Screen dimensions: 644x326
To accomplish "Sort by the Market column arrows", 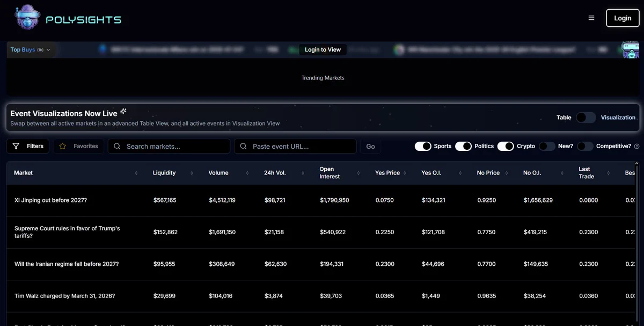I will 136,173.
